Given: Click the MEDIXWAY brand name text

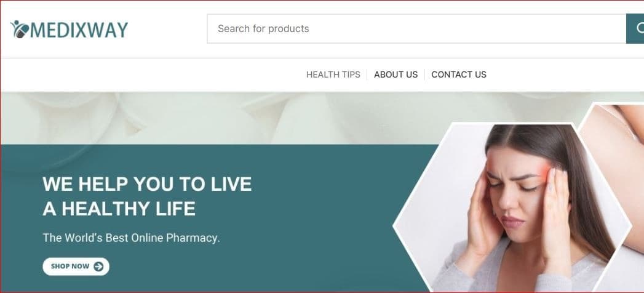Looking at the screenshot, I should pos(79,30).
